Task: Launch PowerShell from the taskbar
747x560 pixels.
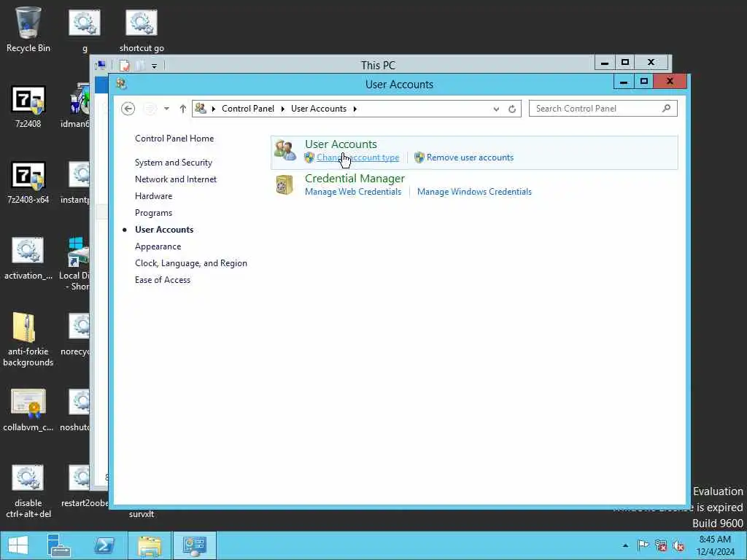Action: 104,545
